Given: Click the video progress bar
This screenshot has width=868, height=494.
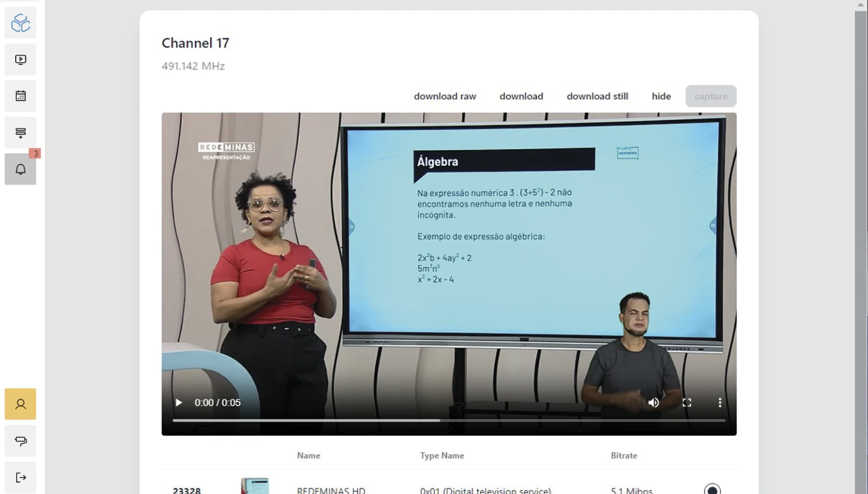Looking at the screenshot, I should (x=449, y=420).
